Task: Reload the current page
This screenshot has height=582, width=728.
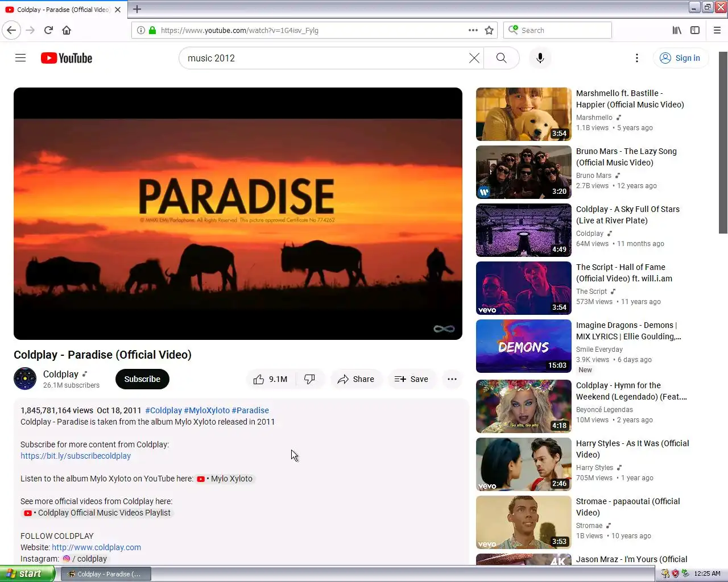Action: coord(48,30)
